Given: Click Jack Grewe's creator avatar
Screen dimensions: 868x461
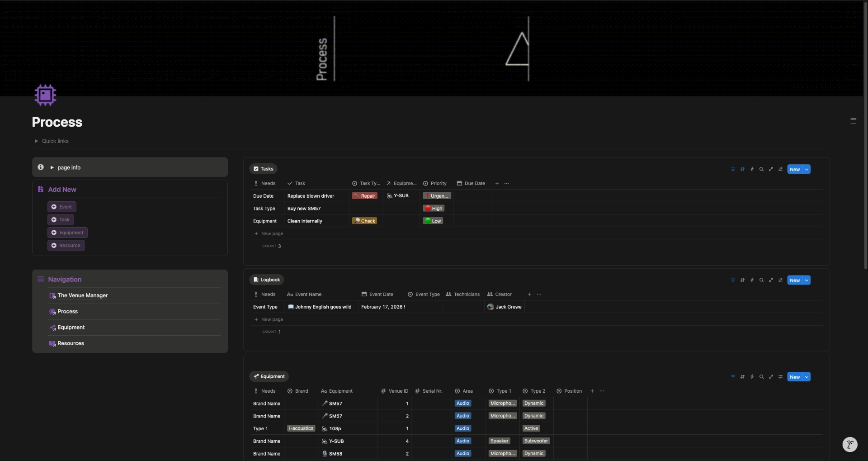Looking at the screenshot, I should click(491, 307).
